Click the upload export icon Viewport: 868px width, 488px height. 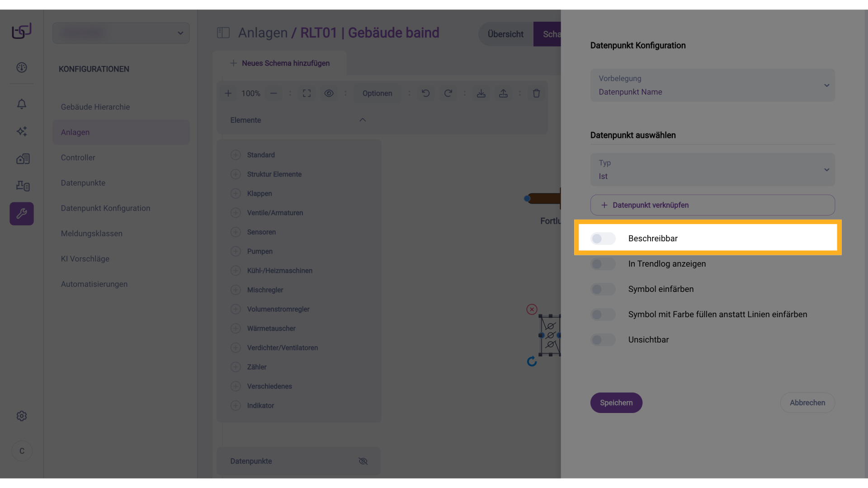click(x=503, y=93)
